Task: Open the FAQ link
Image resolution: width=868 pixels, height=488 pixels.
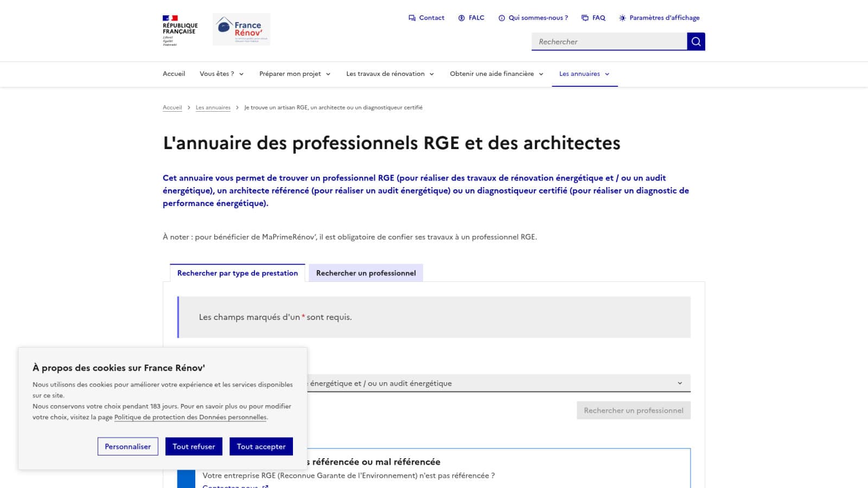Action: [x=593, y=18]
